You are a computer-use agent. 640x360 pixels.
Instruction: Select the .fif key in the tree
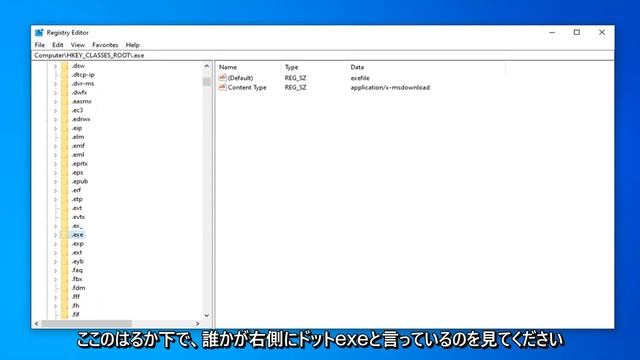click(x=75, y=315)
